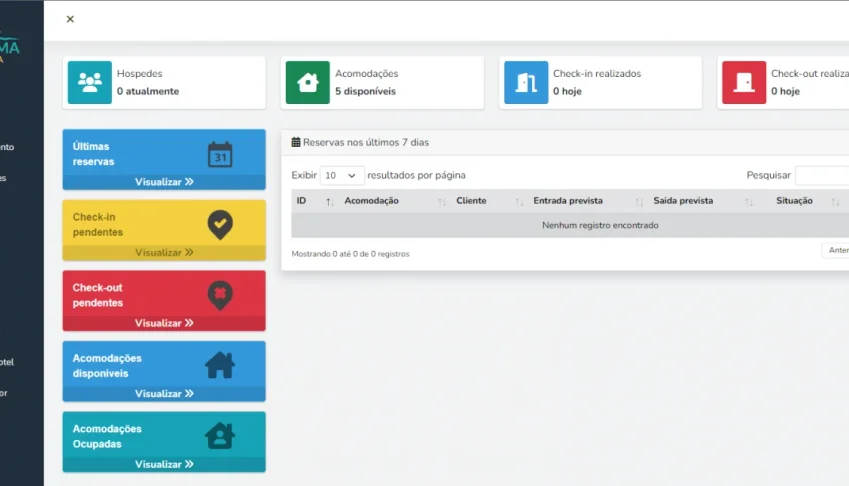Open Visualizar under Acomodações Ocupadas
Viewport: 849px width, 486px height.
(x=164, y=464)
